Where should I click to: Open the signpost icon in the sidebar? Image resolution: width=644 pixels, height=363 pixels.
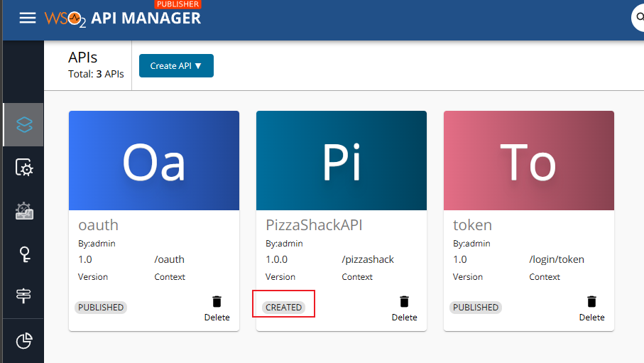(23, 296)
